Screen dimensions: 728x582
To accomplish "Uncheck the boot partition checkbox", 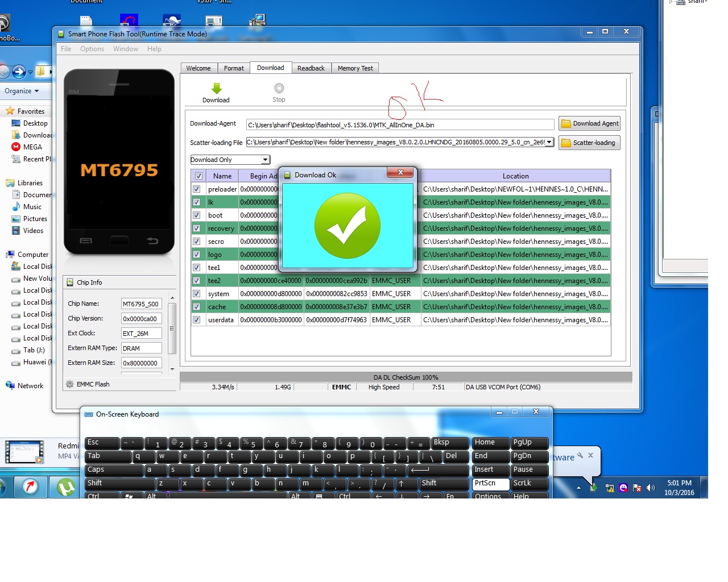I will point(196,215).
